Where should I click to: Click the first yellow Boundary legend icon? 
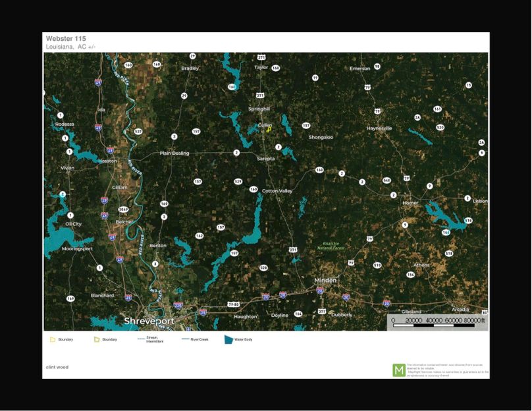(53, 340)
